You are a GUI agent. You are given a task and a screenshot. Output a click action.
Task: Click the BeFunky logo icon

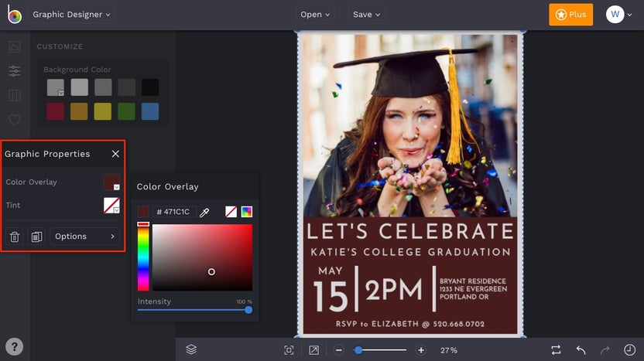[15, 15]
